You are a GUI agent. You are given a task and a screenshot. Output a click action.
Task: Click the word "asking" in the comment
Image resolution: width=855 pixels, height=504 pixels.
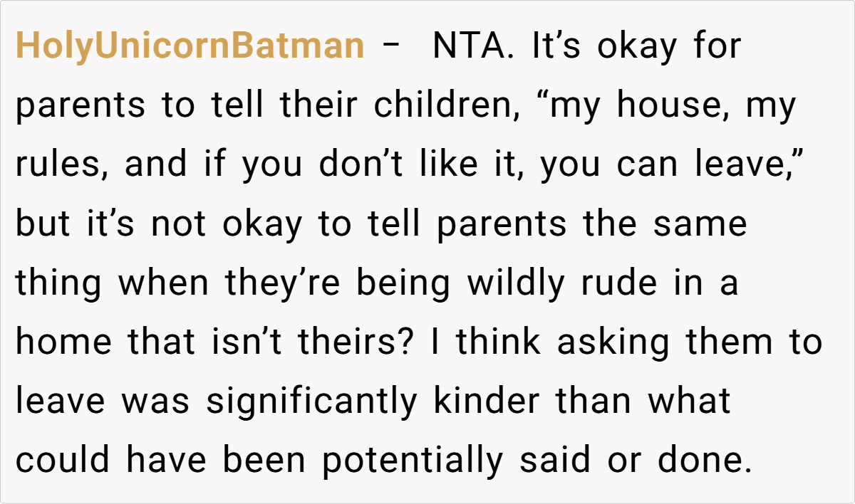tap(614, 342)
